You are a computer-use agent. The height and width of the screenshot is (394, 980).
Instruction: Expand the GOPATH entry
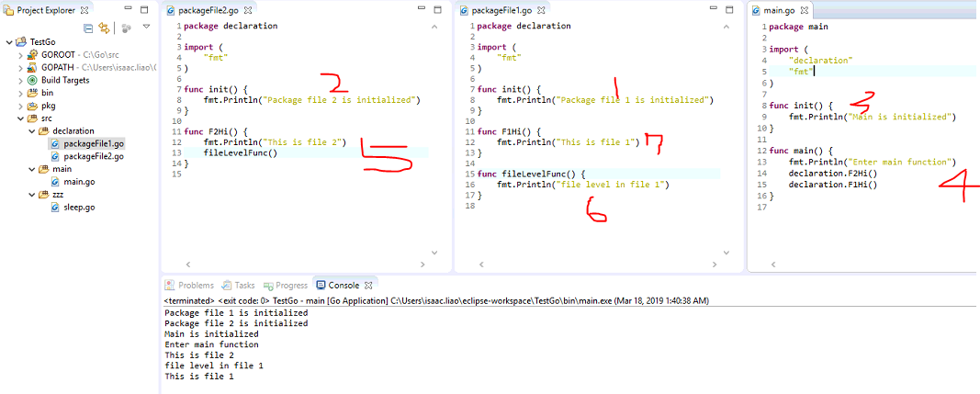(20, 68)
